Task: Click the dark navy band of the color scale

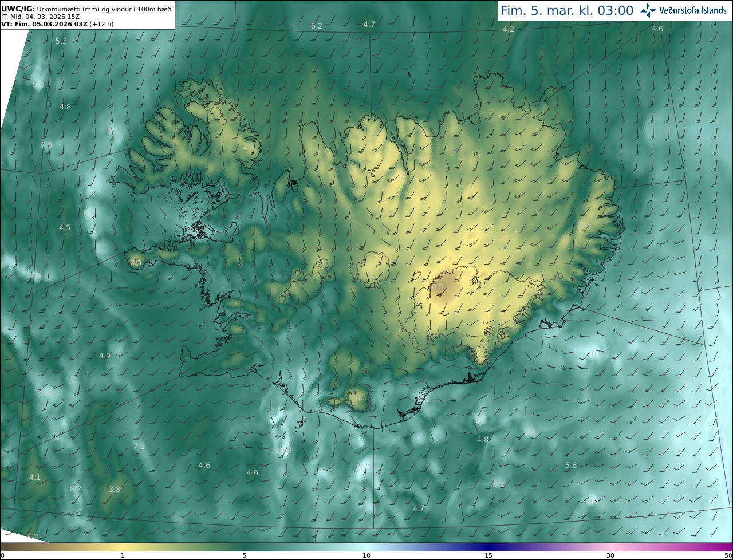Action: pyautogui.click(x=488, y=547)
